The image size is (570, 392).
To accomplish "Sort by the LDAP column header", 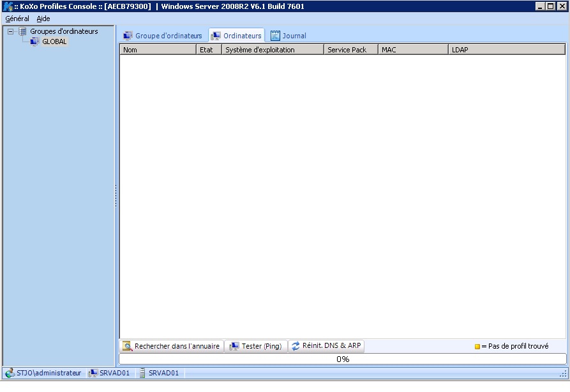I will click(x=507, y=50).
